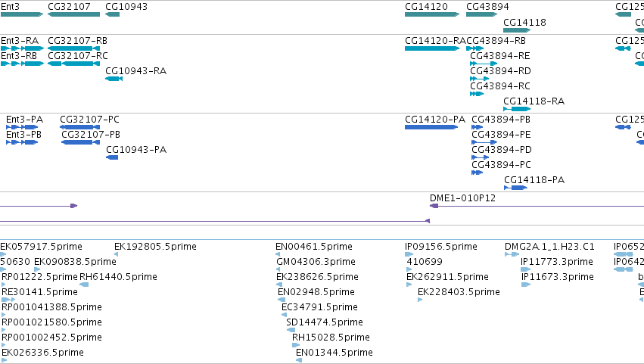Select EST RE30141.5prime

[8, 300]
